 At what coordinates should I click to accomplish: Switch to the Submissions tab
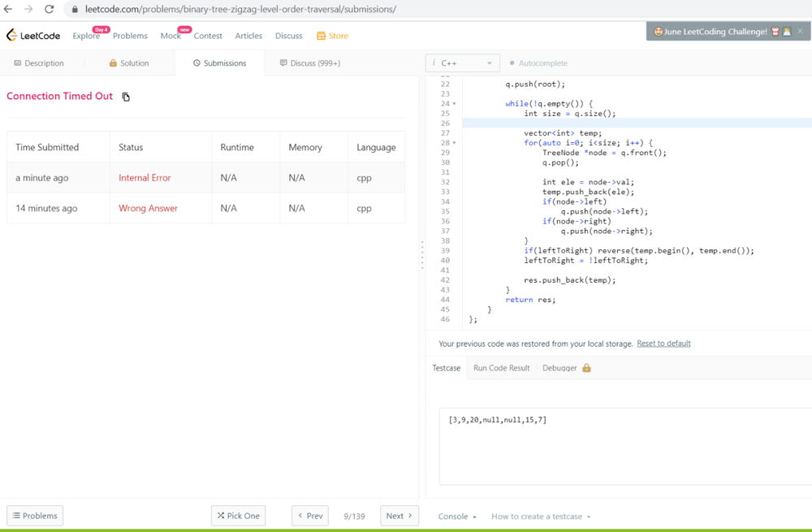click(x=219, y=63)
